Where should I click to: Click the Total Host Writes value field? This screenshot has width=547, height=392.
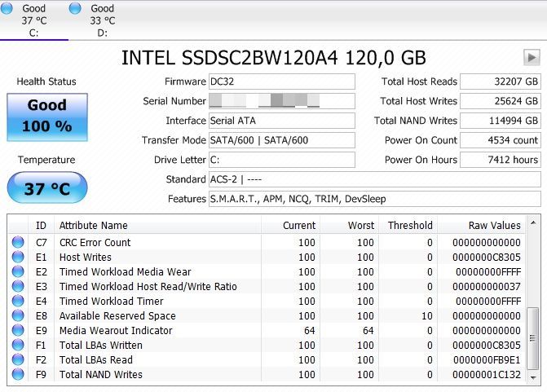(x=500, y=101)
